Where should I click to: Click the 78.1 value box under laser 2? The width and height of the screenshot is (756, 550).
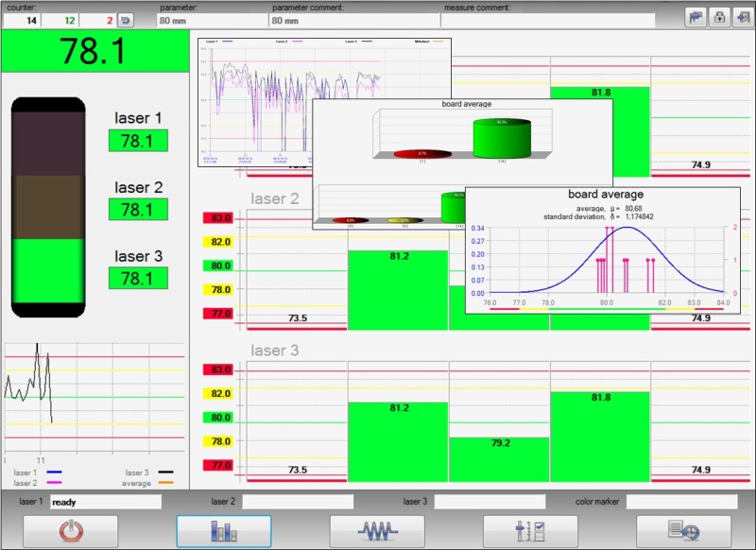[138, 209]
